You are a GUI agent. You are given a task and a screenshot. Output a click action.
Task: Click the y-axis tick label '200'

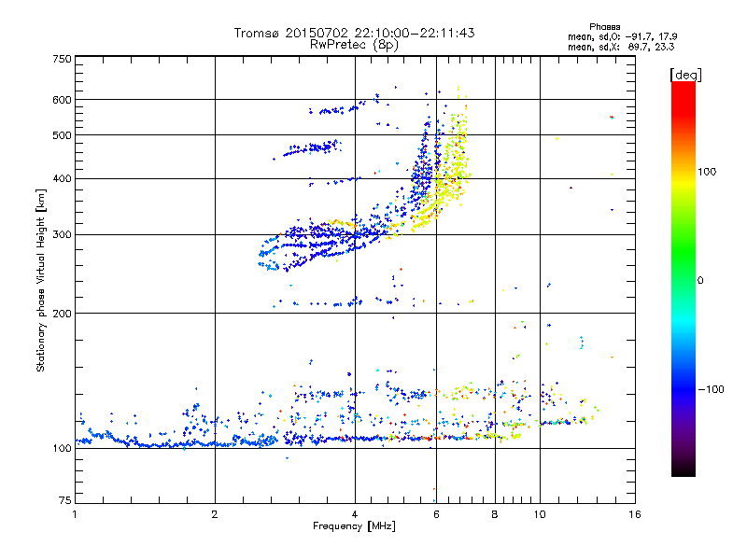pos(62,314)
